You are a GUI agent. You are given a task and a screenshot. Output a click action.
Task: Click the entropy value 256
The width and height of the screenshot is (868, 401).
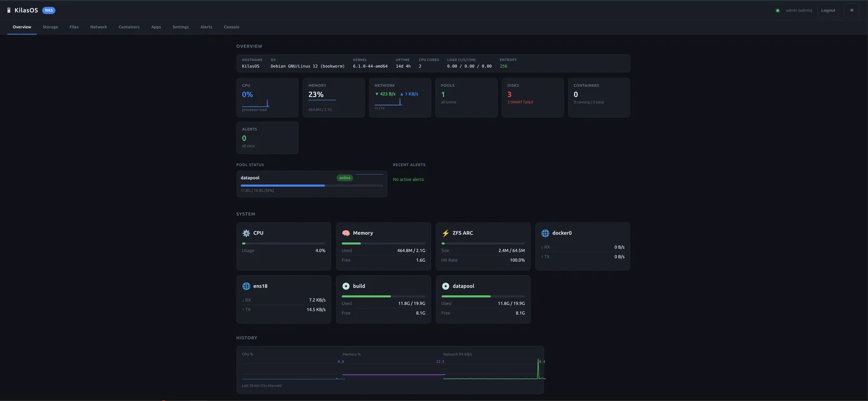(x=503, y=66)
